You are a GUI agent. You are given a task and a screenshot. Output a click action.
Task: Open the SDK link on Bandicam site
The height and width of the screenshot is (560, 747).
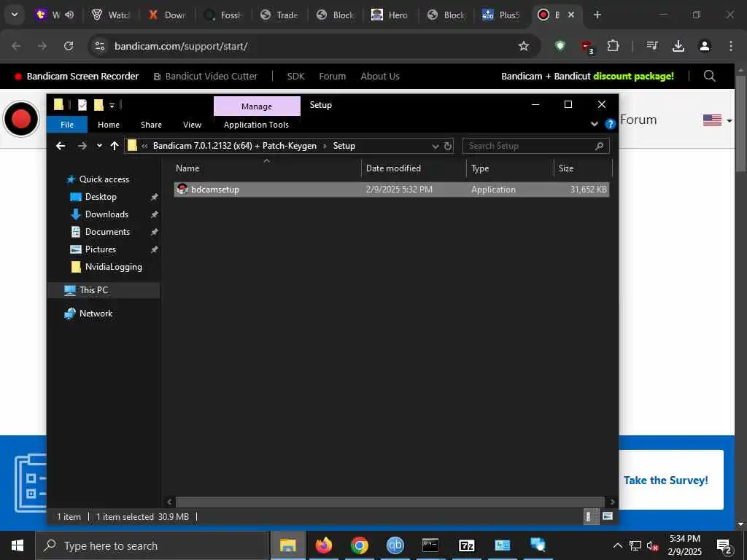[x=295, y=76]
